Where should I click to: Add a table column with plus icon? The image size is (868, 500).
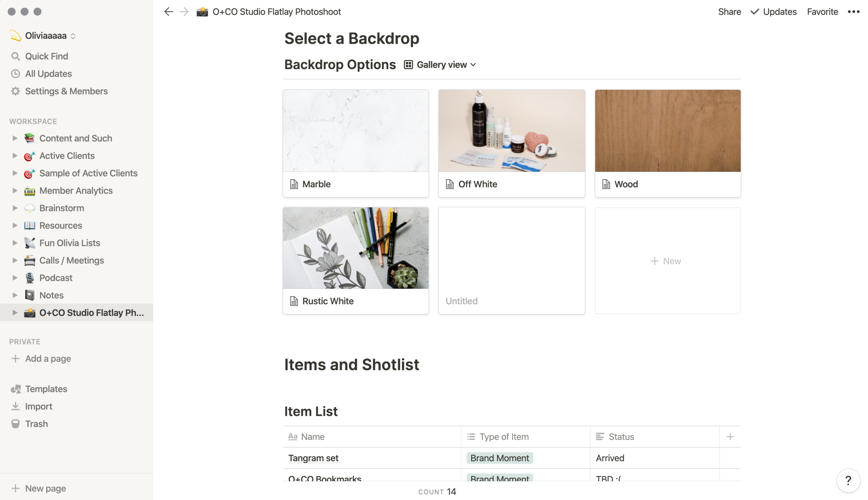click(730, 437)
